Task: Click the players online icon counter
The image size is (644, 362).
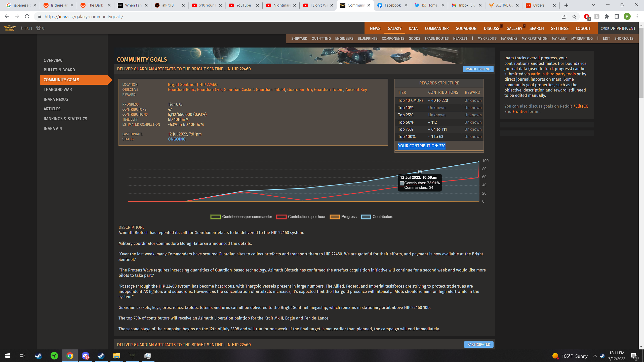Action: pyautogui.click(x=40, y=28)
